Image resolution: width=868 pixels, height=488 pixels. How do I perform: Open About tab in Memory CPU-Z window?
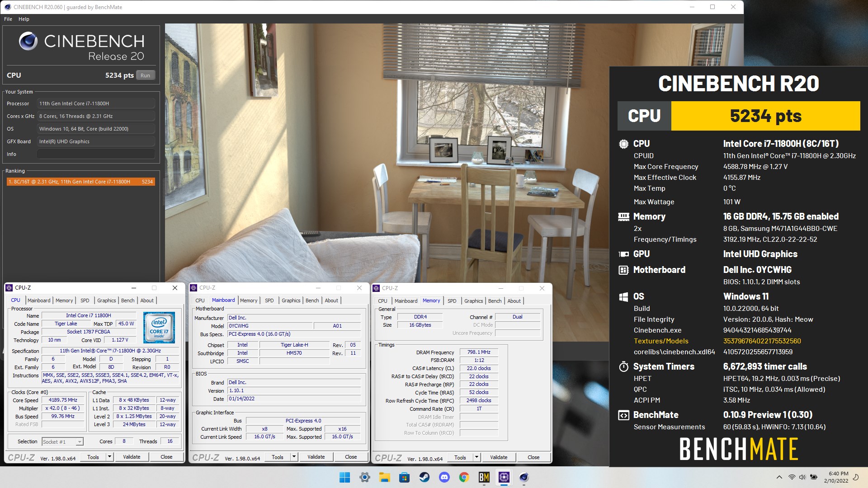pyautogui.click(x=514, y=301)
